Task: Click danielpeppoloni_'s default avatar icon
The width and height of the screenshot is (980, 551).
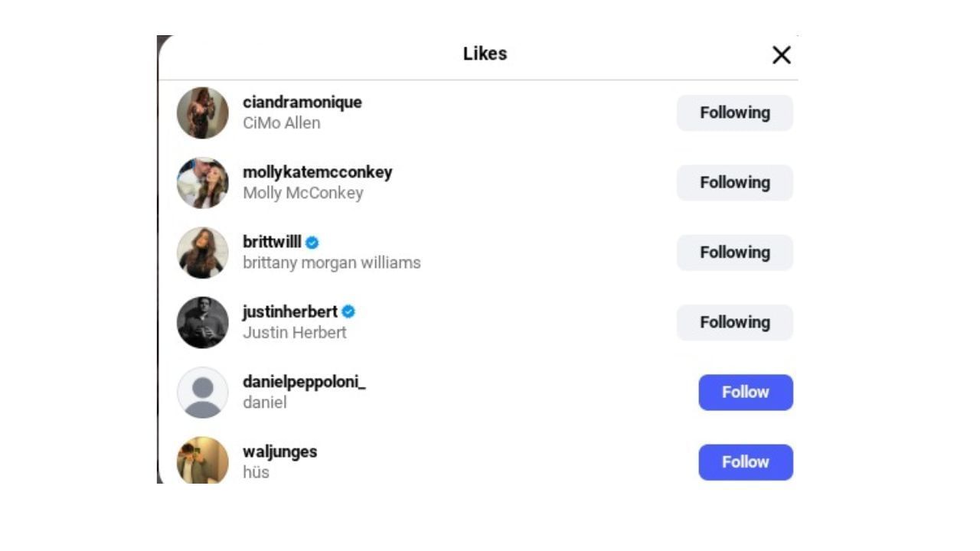Action: pyautogui.click(x=203, y=393)
